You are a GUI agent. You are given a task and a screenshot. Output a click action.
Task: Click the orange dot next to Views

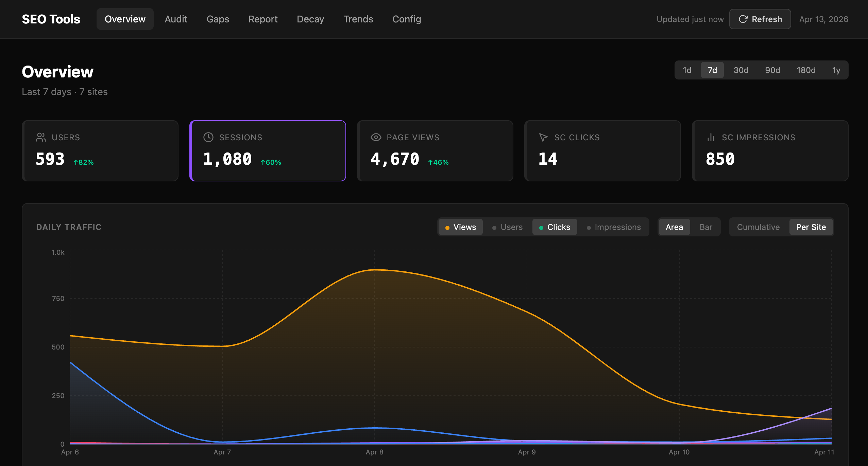[x=447, y=227]
